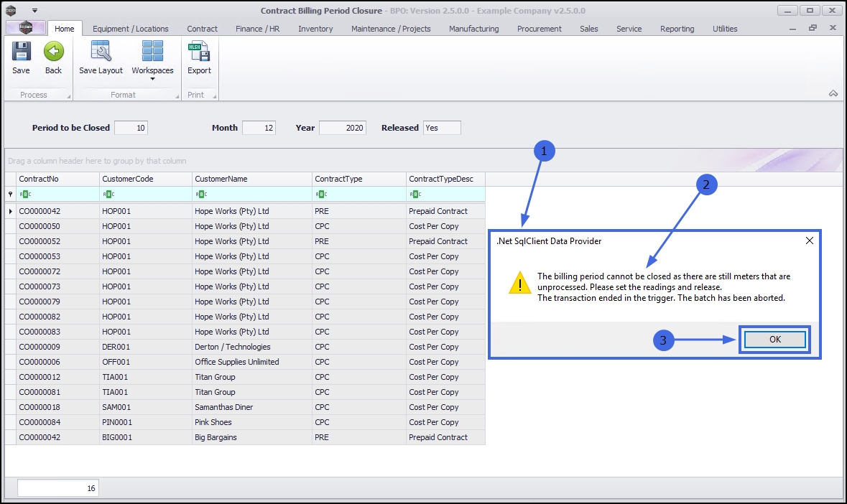Switch to Maintenance / Projects tab
The height and width of the screenshot is (504, 847).
(391, 29)
